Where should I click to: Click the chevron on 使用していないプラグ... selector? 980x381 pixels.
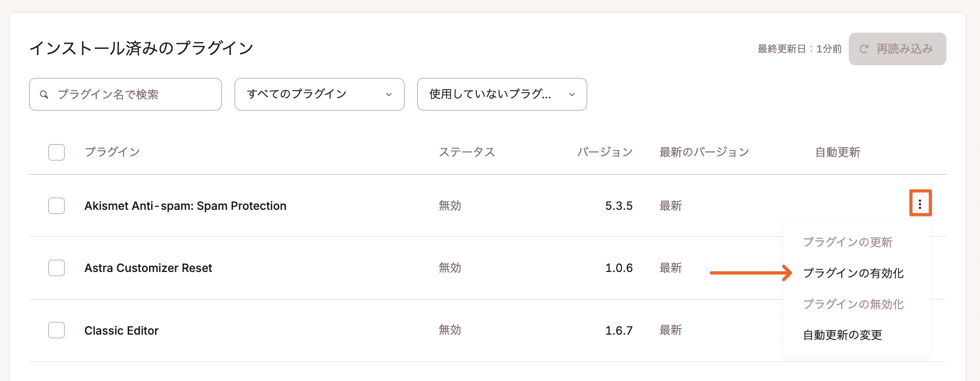coord(571,94)
